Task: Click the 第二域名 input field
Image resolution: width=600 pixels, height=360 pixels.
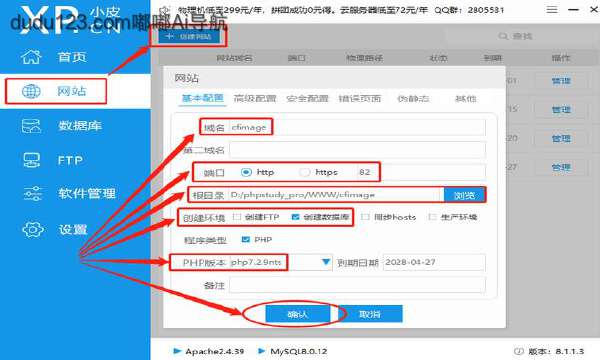Action: pos(357,150)
